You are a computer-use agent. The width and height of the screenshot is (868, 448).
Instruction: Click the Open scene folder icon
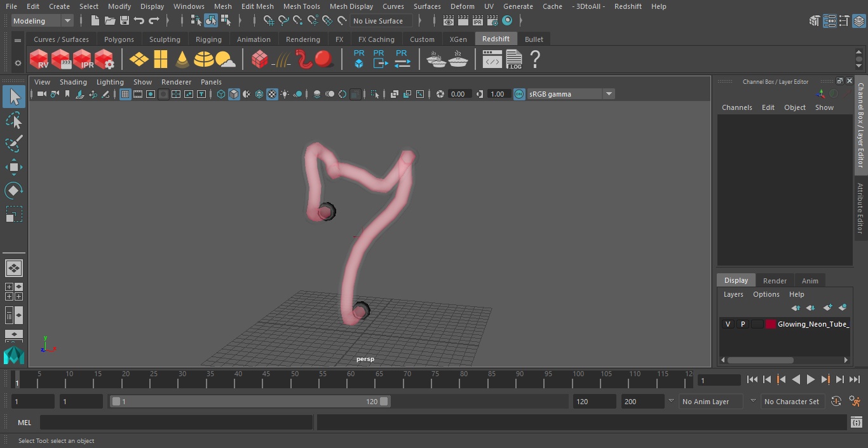coord(109,21)
